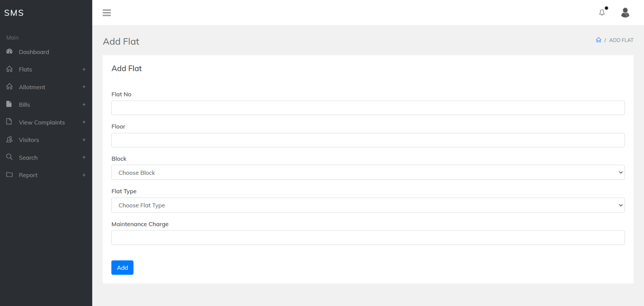644x306 pixels.
Task: Expand the Flats submenu plus sign
Action: pos(84,69)
